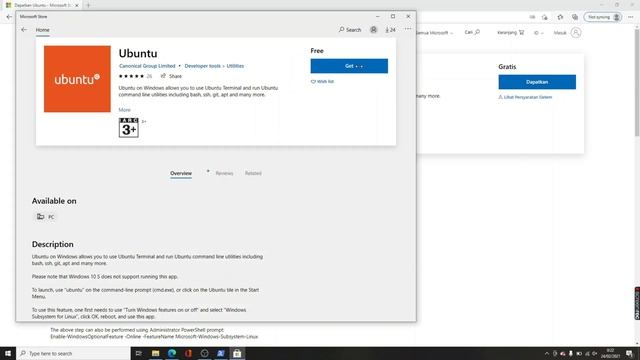Open the Store search magnifier
The image size is (640, 360).
(341, 30)
